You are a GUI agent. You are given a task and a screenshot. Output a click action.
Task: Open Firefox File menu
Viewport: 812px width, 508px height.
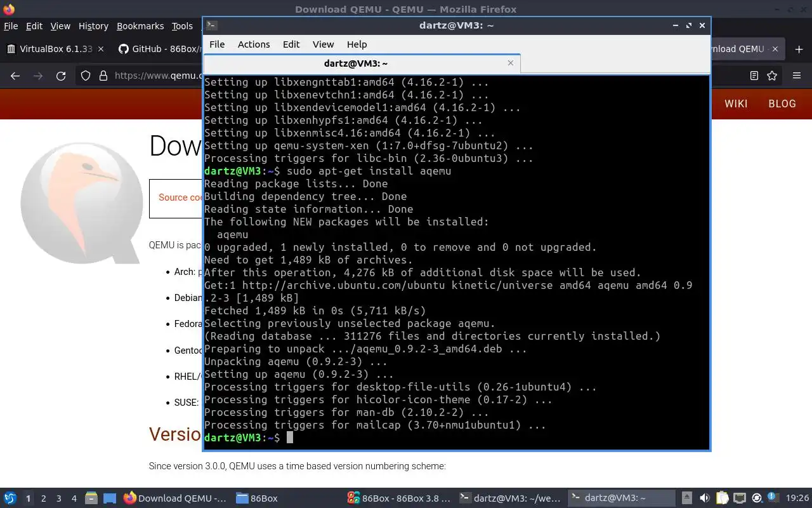pyautogui.click(x=11, y=26)
